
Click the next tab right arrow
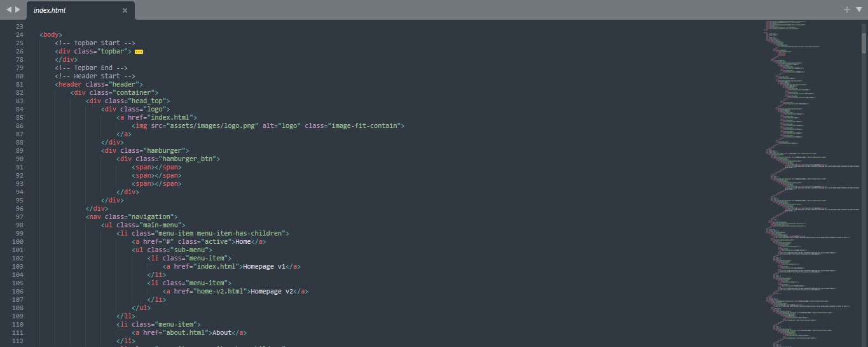(17, 10)
